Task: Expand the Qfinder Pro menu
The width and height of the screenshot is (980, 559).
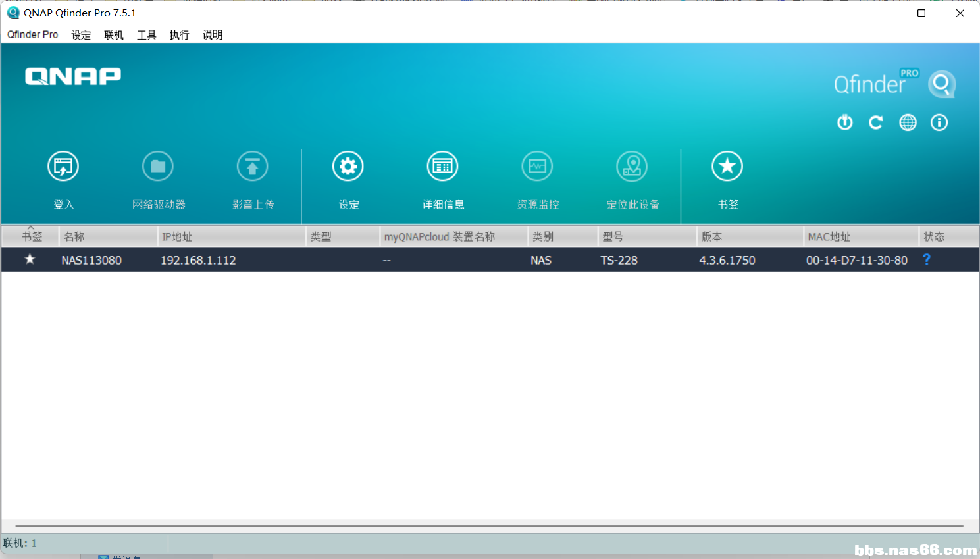Action: [x=32, y=35]
